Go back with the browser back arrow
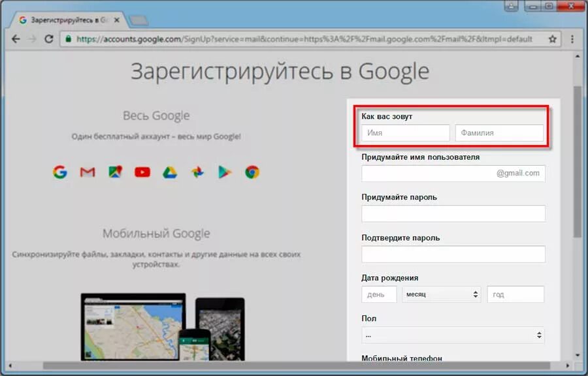588x376 pixels. [16, 39]
